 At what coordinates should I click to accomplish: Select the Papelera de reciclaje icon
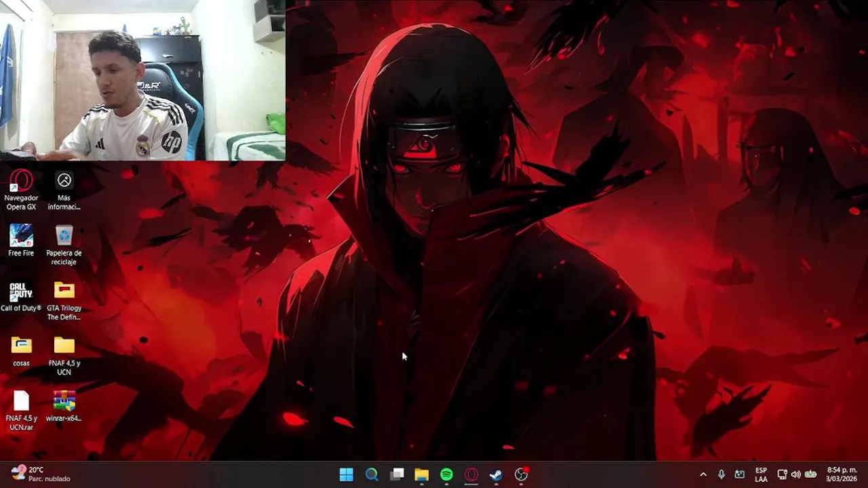click(64, 245)
